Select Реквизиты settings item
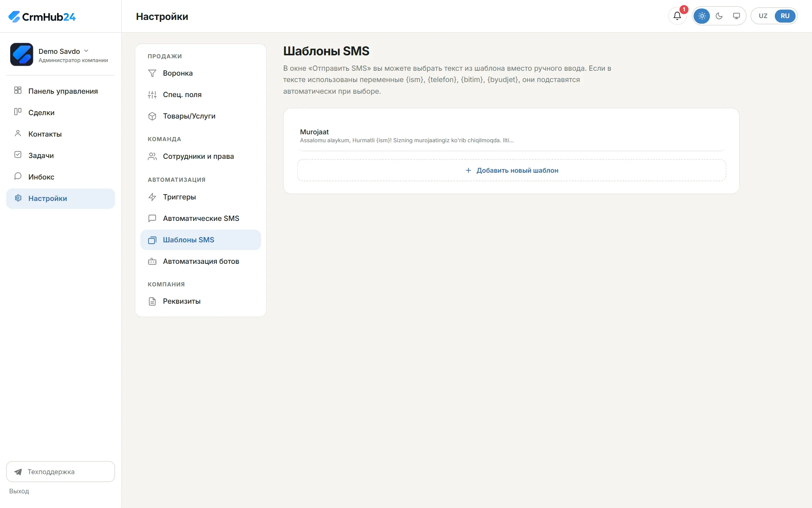This screenshot has width=812, height=508. click(x=200, y=301)
